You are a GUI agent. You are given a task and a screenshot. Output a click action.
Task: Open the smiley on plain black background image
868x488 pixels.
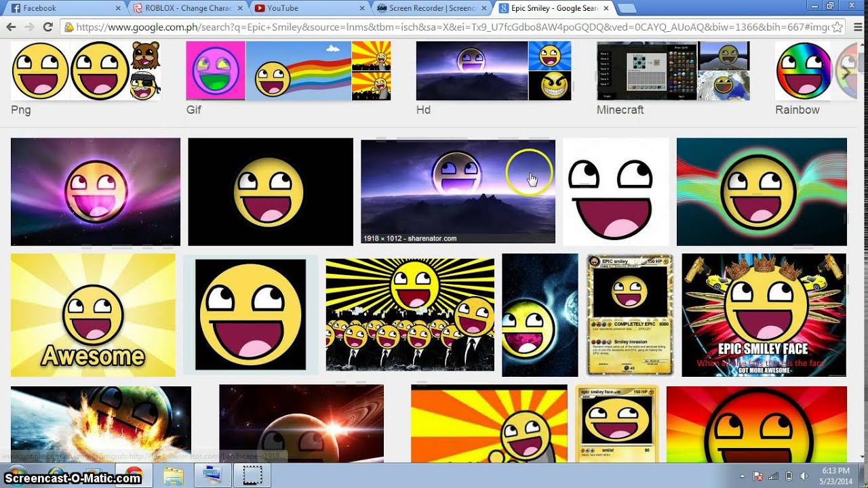[271, 192]
